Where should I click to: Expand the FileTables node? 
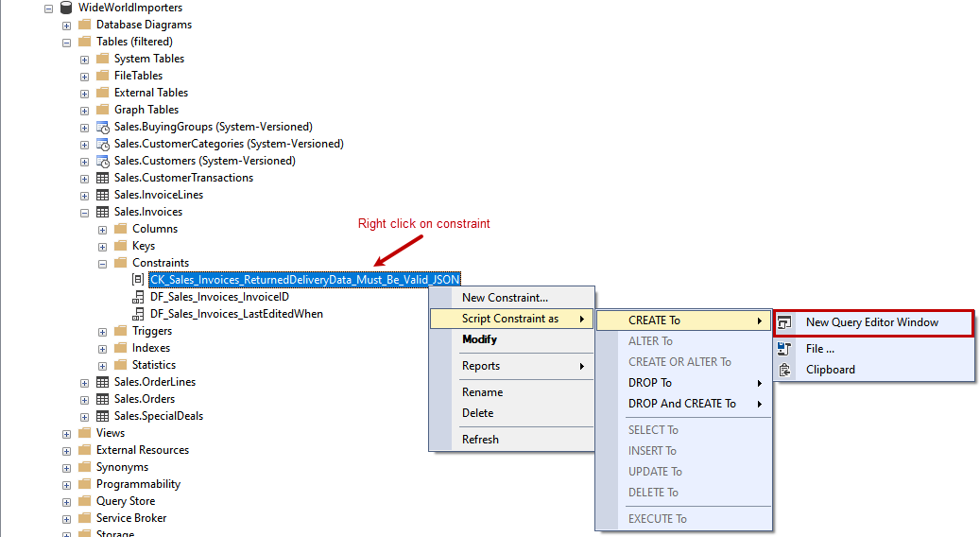click(x=84, y=77)
